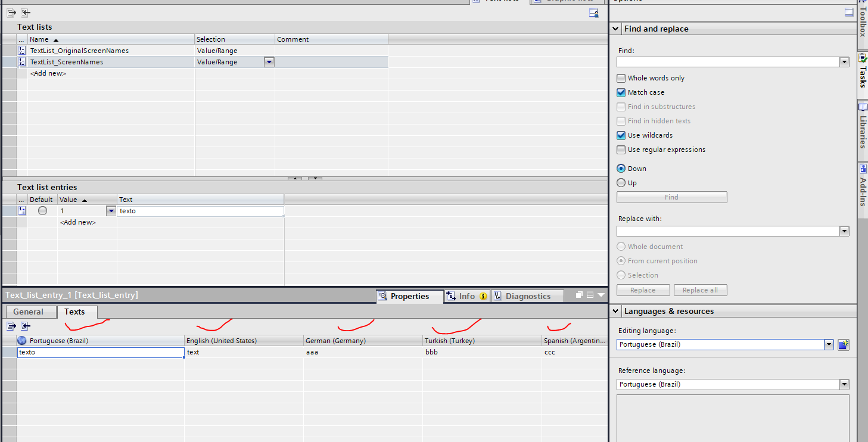Click the expand-all icon in the Text lists toolbar
The height and width of the screenshot is (442, 868).
11,13
